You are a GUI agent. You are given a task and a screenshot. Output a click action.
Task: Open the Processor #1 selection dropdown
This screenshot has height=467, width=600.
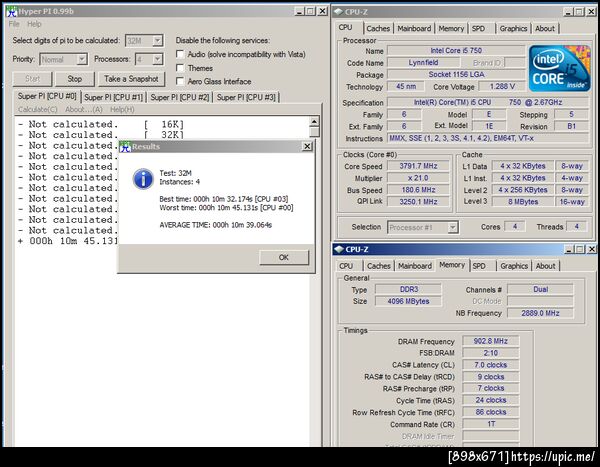coord(453,227)
